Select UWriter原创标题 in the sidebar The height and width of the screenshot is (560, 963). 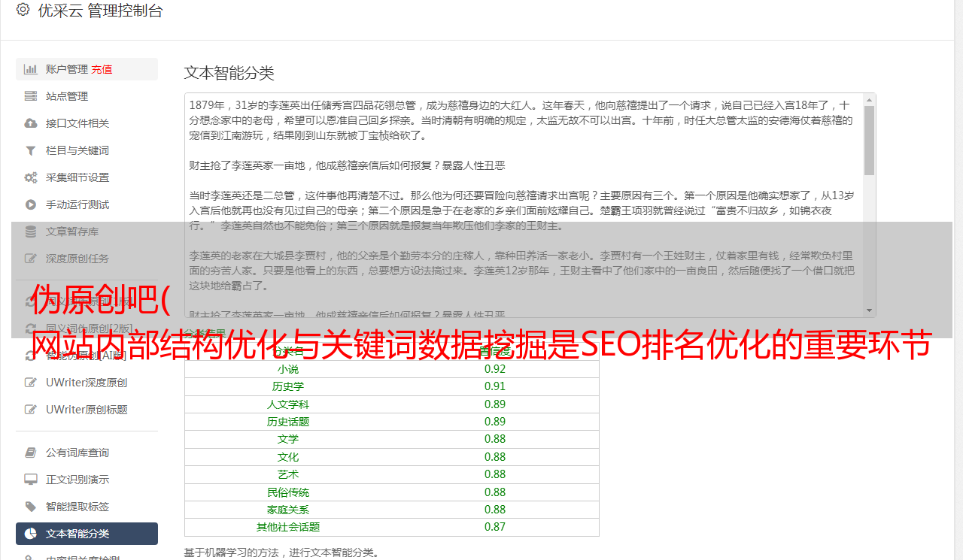pos(87,410)
